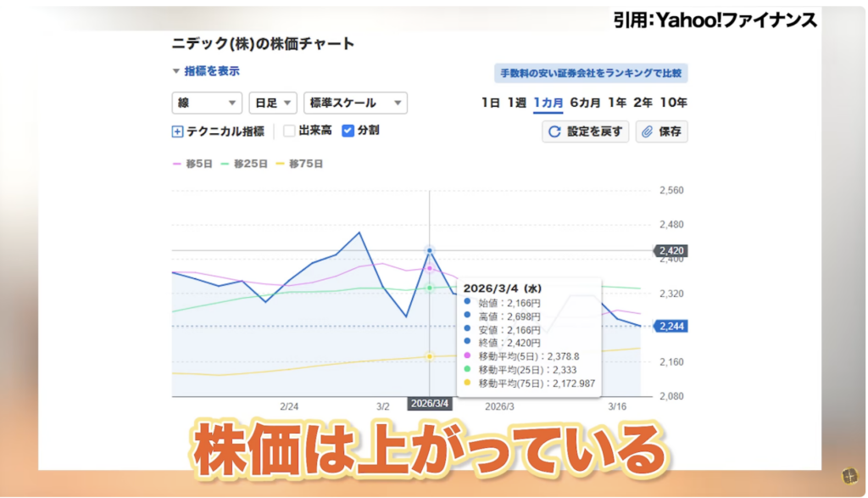This screenshot has width=868, height=498.
Task: Click the pink 移5日 color marker
Action: [178, 162]
